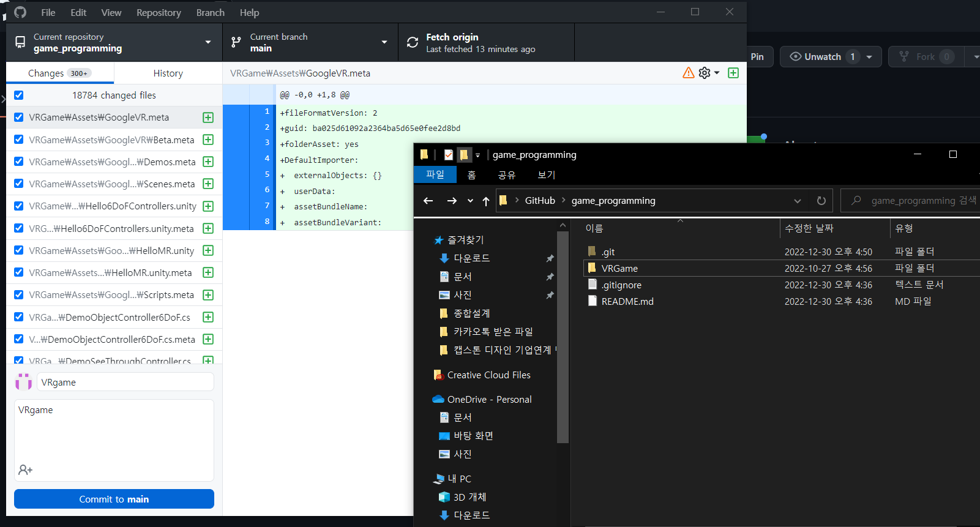Open the Current repository dropdown
The image size is (980, 527).
[x=114, y=42]
